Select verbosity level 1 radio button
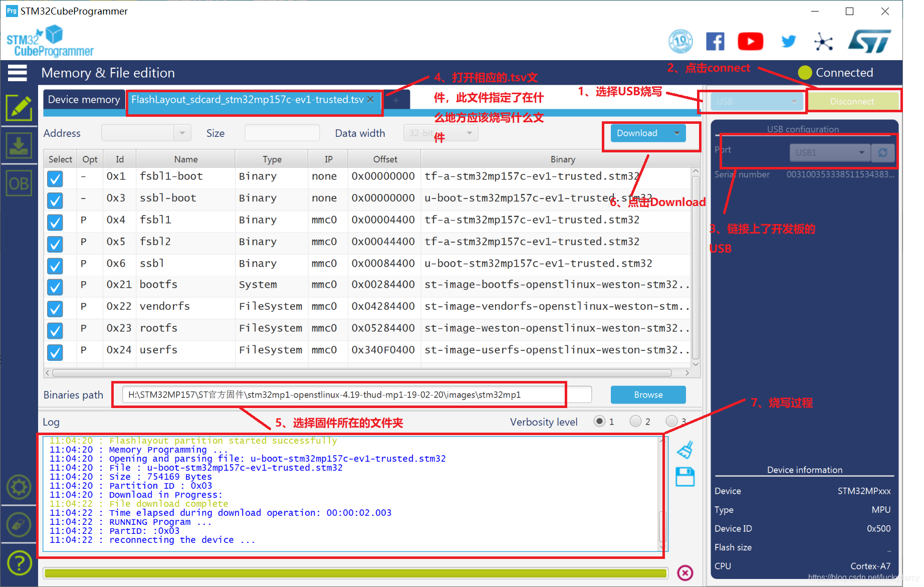 (x=599, y=421)
